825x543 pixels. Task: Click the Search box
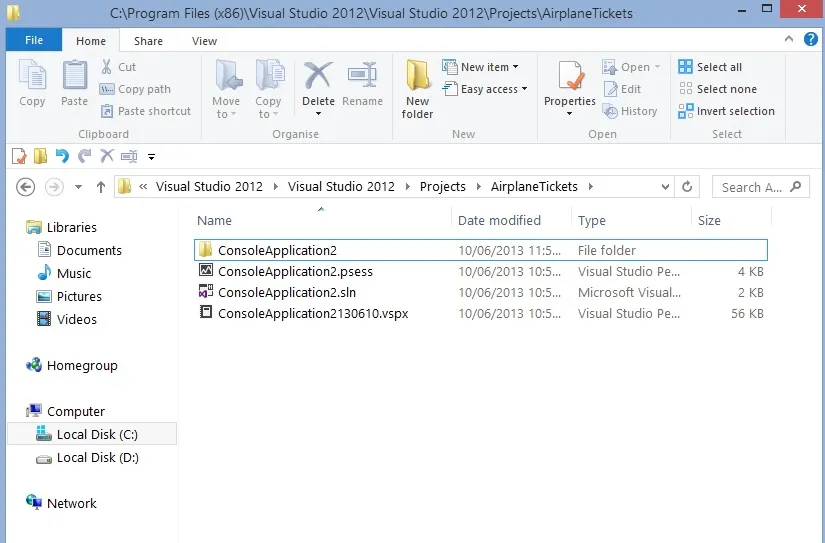(x=760, y=187)
